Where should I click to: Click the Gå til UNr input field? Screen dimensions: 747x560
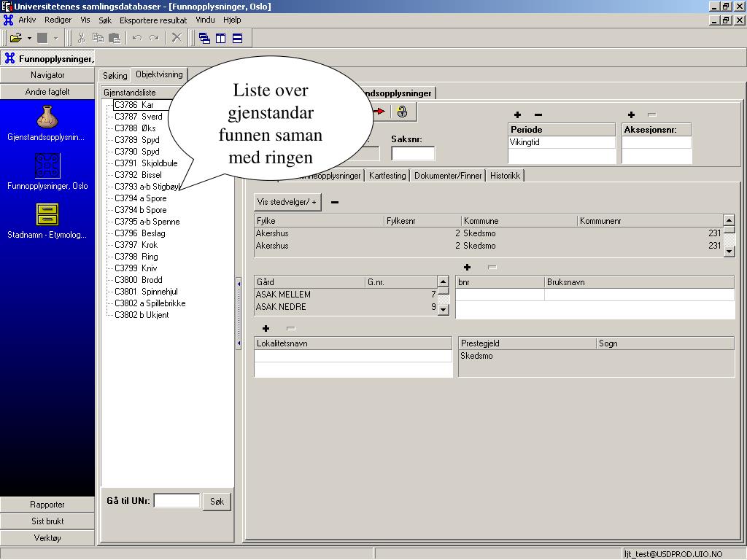(177, 500)
